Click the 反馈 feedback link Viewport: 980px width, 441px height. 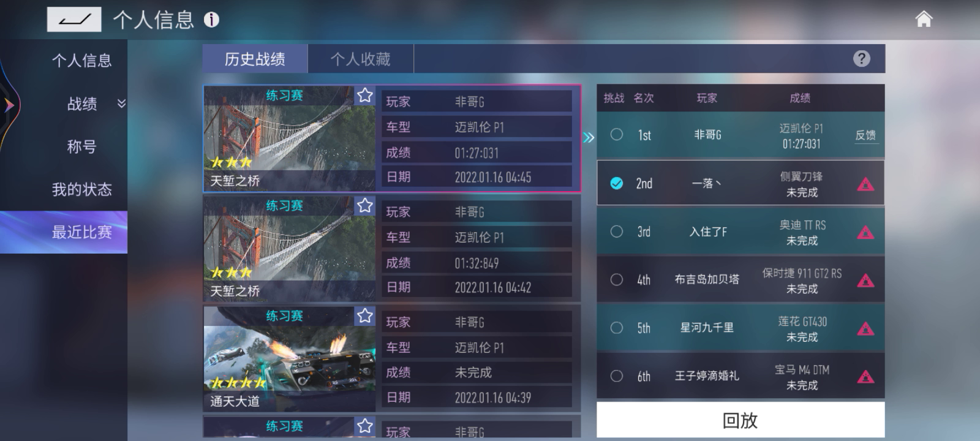point(865,135)
